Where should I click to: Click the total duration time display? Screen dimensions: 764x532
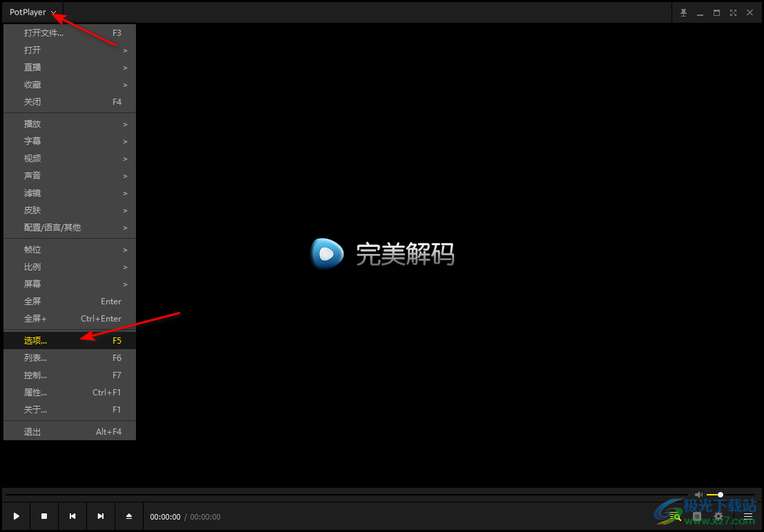[205, 517]
